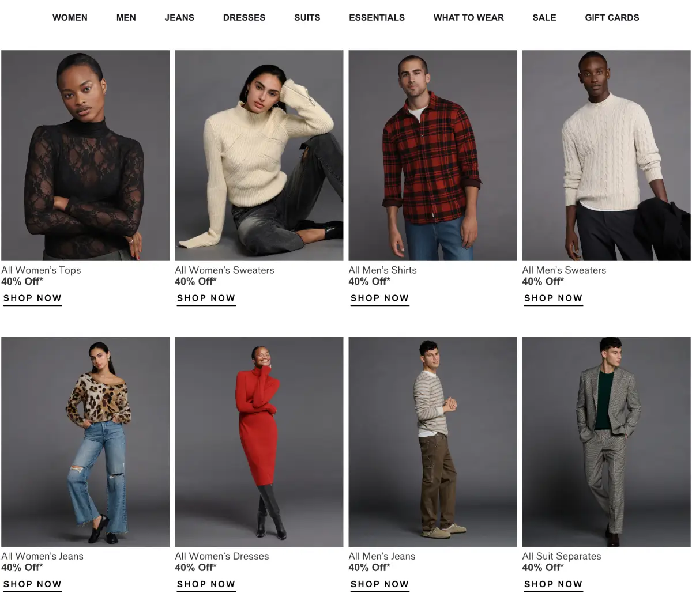Click What To Wear in navigation
The width and height of the screenshot is (692, 616).
click(x=469, y=18)
